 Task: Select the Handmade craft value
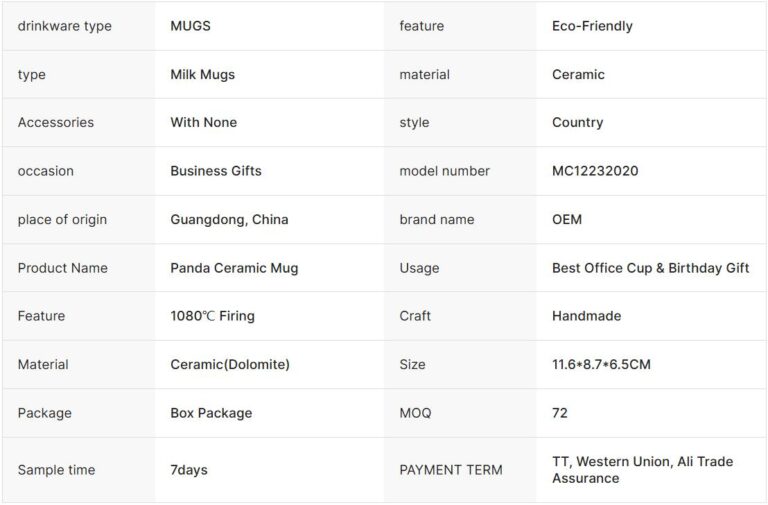[x=586, y=316]
